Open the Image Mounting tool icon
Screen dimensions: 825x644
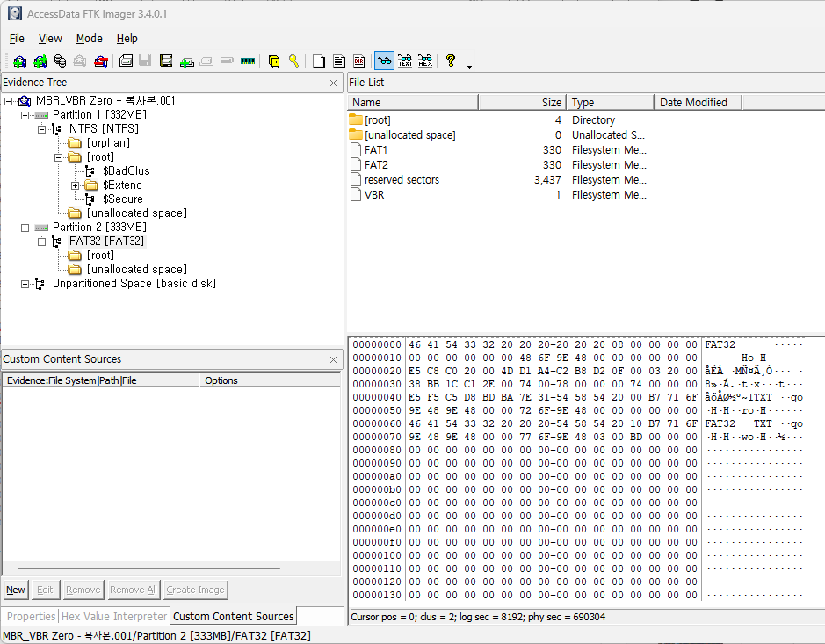coord(60,61)
